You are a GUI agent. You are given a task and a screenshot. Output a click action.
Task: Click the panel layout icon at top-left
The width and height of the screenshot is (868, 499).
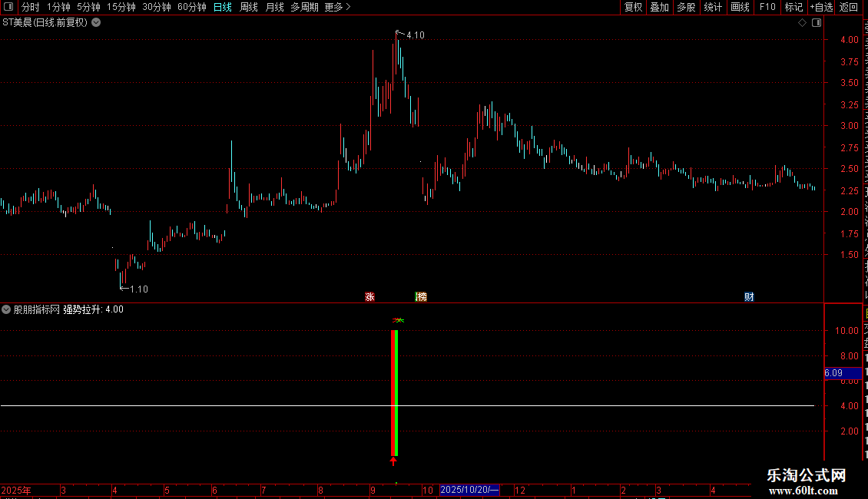[x=8, y=7]
